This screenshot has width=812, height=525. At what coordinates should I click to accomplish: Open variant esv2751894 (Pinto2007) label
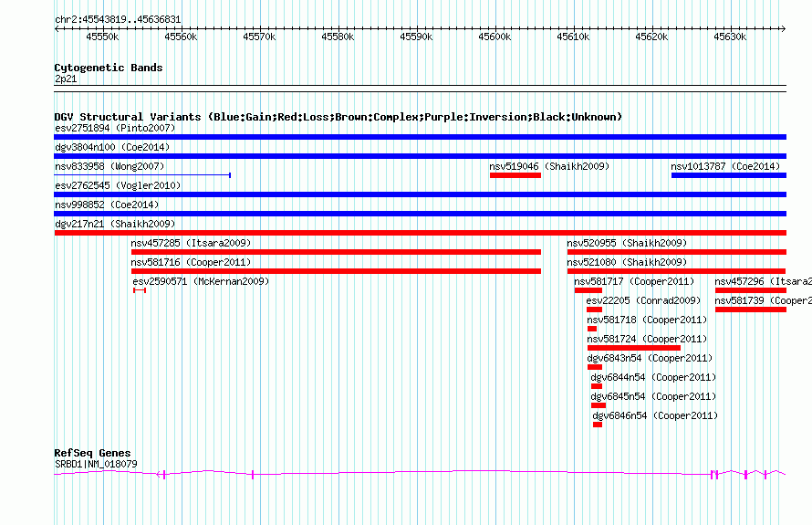tap(115, 128)
